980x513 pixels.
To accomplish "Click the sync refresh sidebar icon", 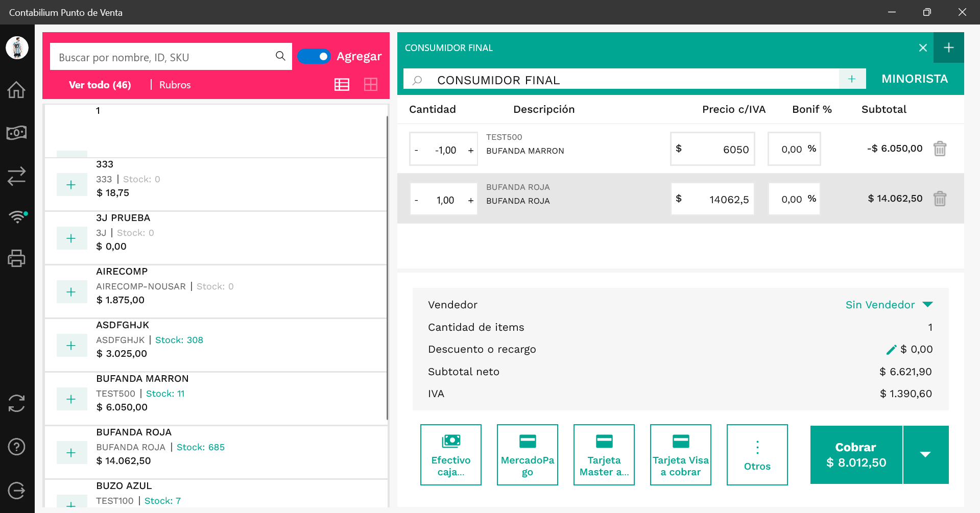I will [16, 403].
